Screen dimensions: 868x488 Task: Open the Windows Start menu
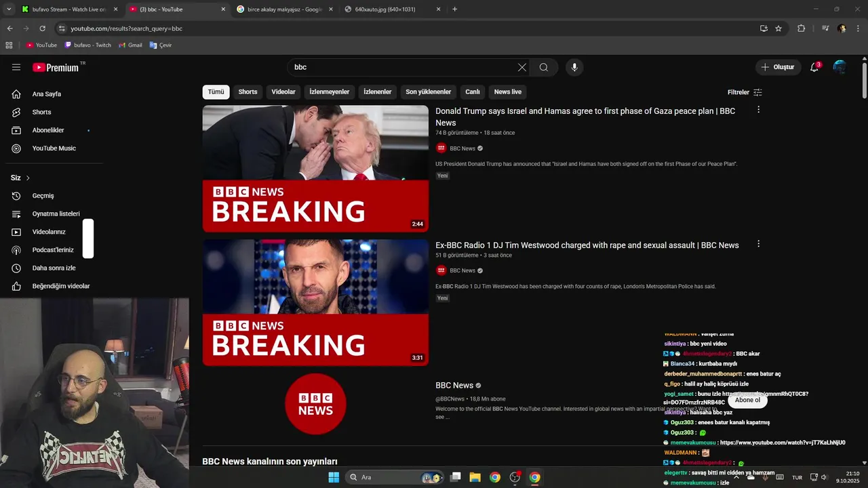pos(334,477)
